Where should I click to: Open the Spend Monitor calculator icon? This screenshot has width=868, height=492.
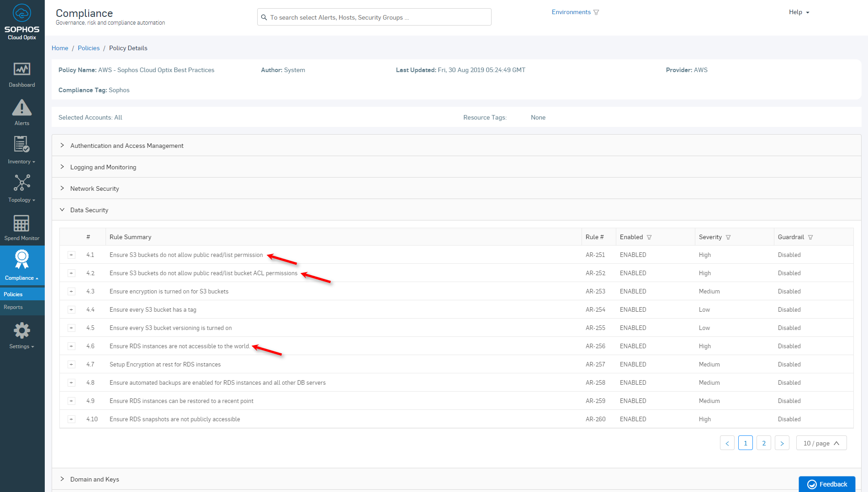(21, 223)
